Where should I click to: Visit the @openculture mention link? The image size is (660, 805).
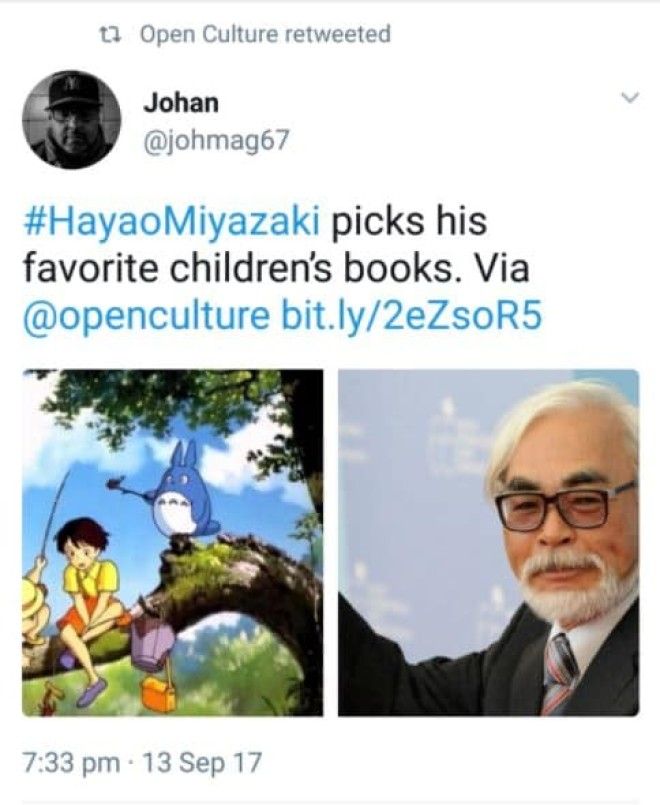click(145, 316)
